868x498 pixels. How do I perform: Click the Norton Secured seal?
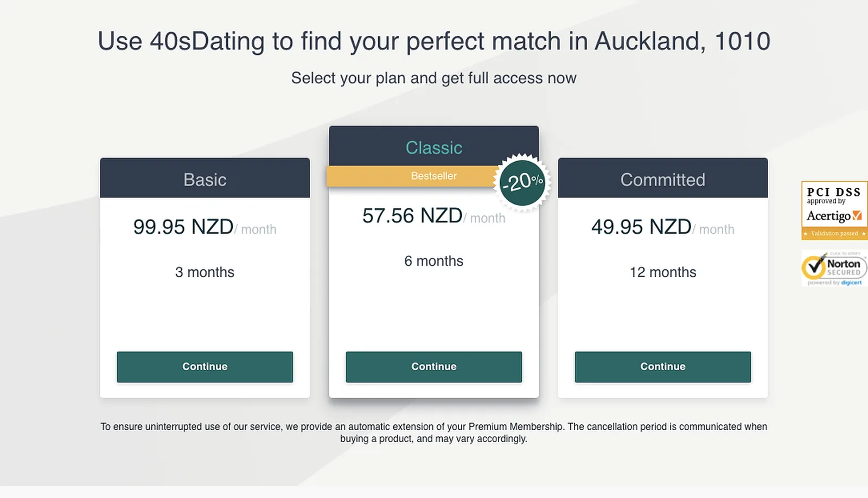click(834, 268)
